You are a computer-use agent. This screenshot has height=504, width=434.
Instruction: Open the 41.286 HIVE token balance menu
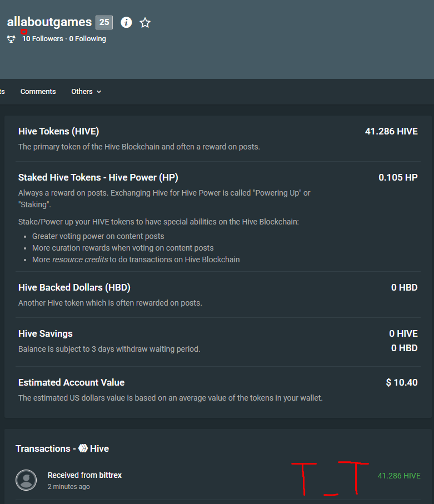(391, 132)
